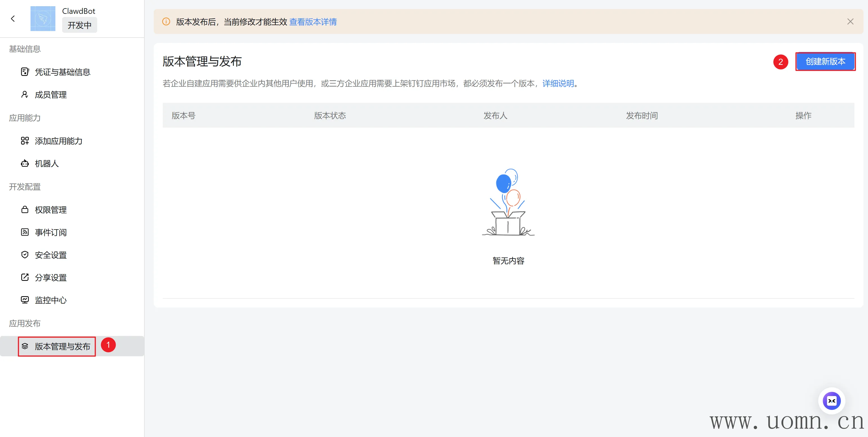Select 版本管理与发布 in sidebar
868x437 pixels.
pos(62,346)
